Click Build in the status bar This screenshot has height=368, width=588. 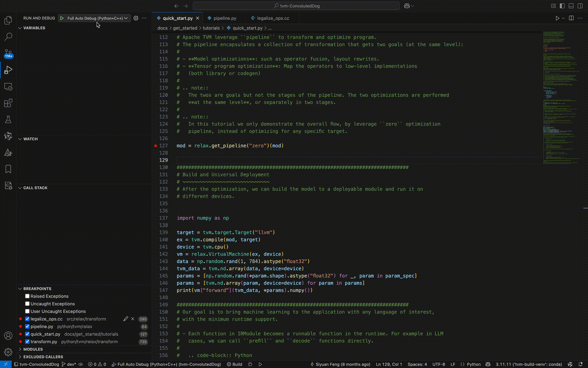(x=235, y=364)
